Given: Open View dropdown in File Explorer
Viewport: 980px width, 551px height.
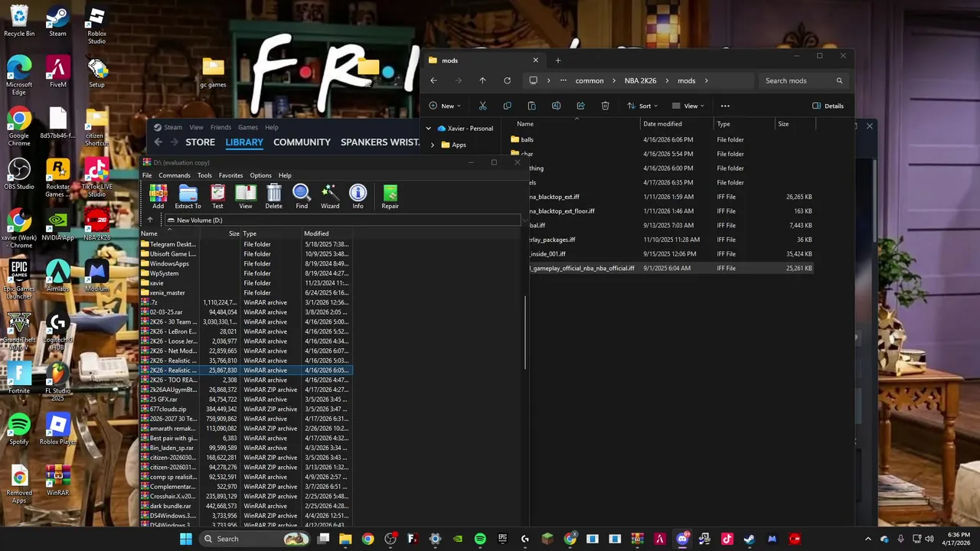Looking at the screenshot, I should coord(688,106).
